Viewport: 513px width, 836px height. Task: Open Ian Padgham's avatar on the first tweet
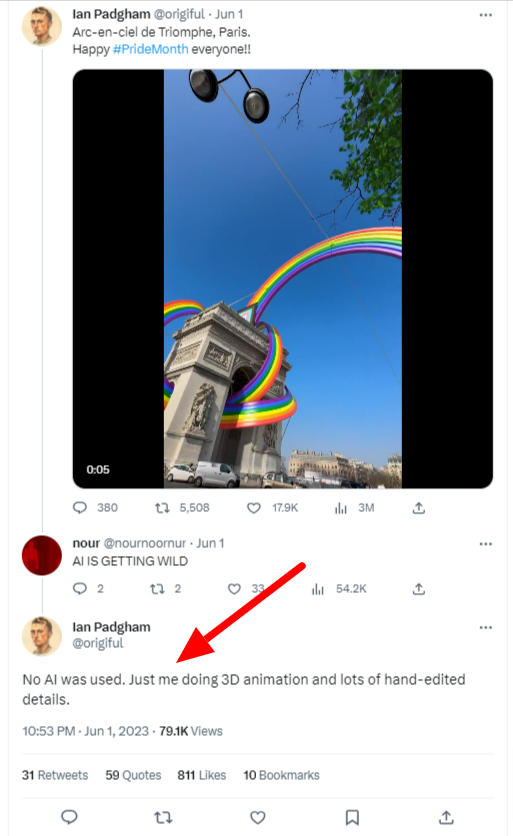(x=42, y=26)
